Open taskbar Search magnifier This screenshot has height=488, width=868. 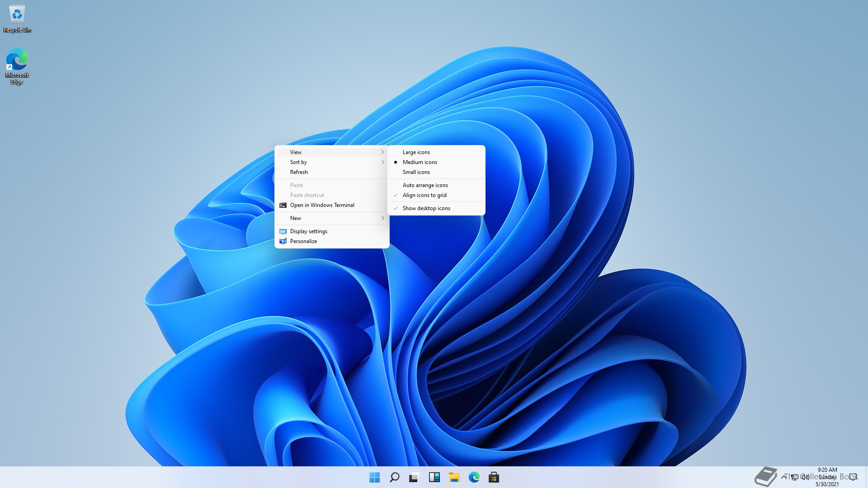394,477
